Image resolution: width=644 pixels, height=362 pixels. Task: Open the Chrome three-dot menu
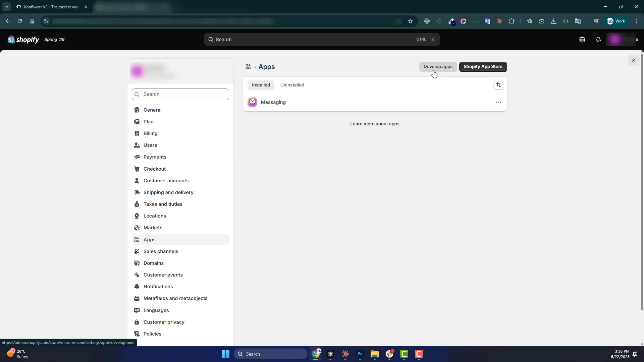[x=636, y=21]
